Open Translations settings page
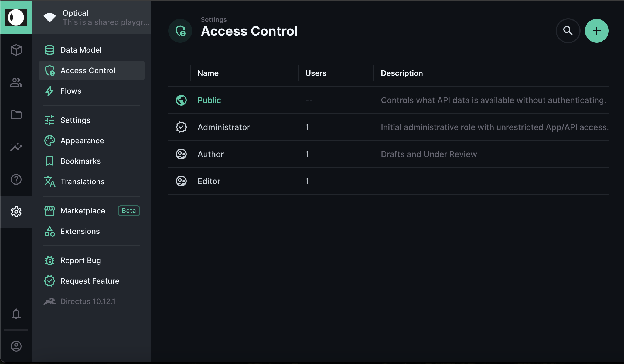 (x=92, y=182)
